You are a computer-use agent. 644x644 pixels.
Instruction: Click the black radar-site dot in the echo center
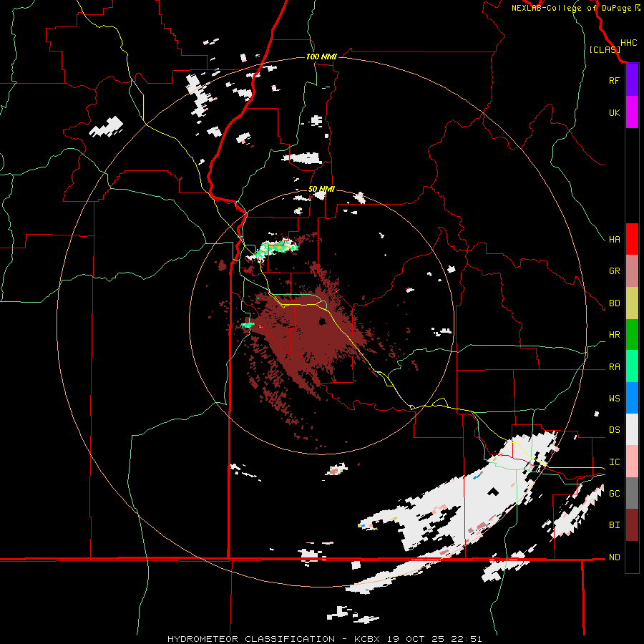click(x=323, y=321)
